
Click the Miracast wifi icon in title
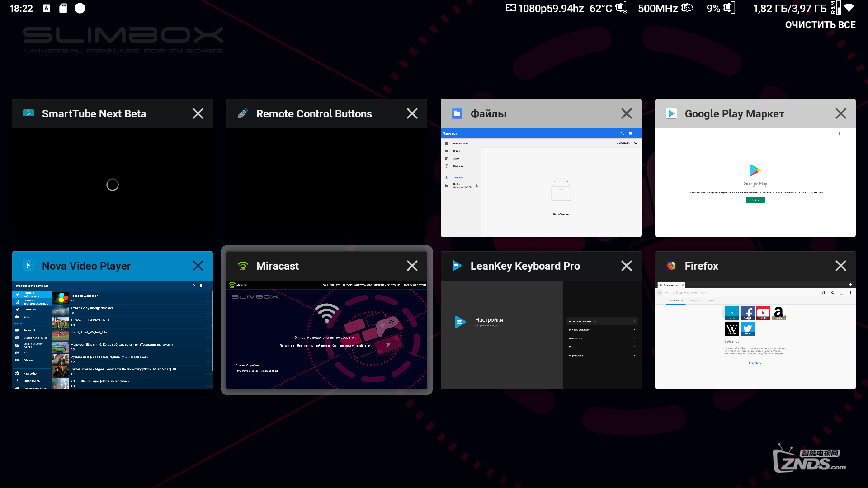(243, 266)
